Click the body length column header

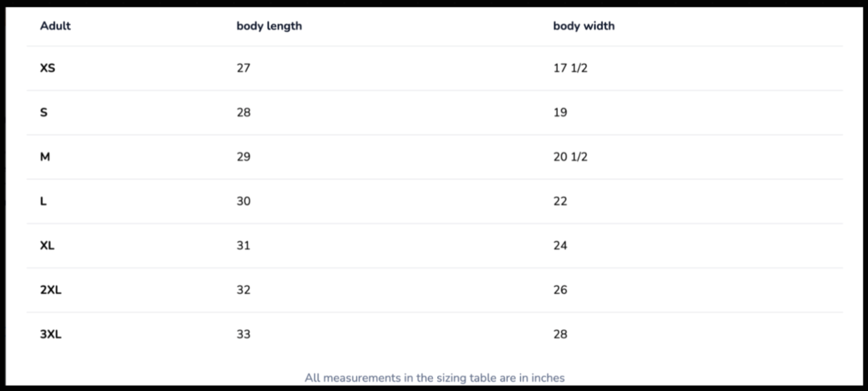pos(269,26)
